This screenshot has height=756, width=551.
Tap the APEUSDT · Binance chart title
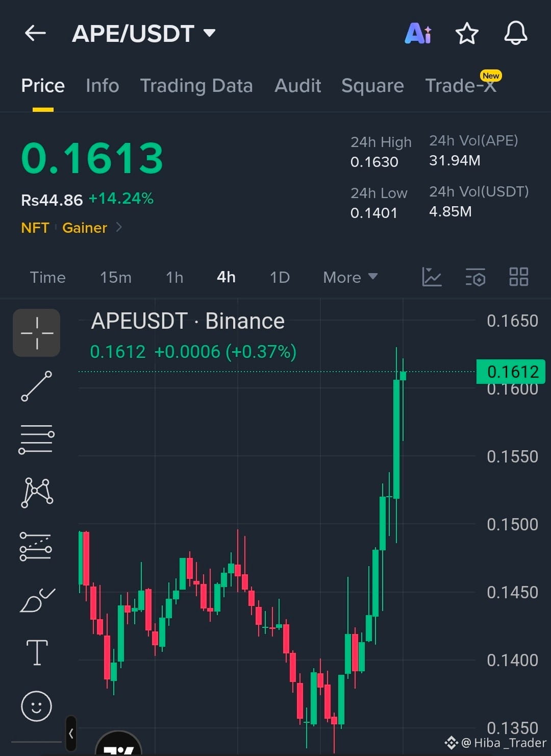click(x=188, y=321)
